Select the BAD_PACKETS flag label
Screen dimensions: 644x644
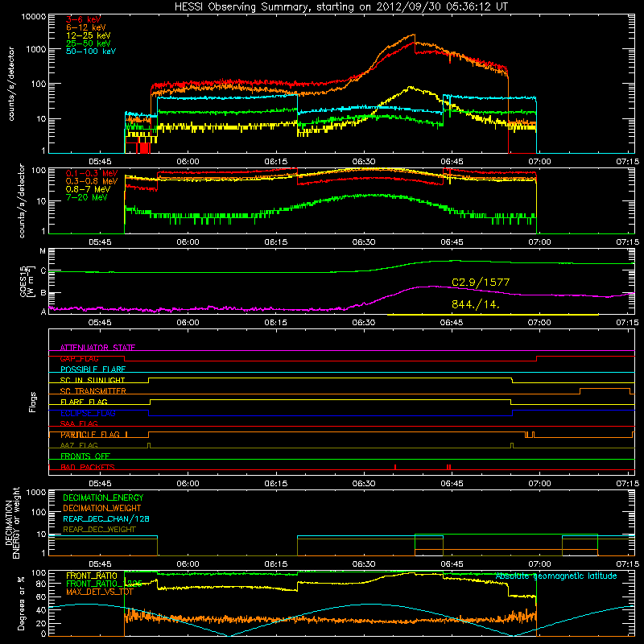tap(88, 468)
